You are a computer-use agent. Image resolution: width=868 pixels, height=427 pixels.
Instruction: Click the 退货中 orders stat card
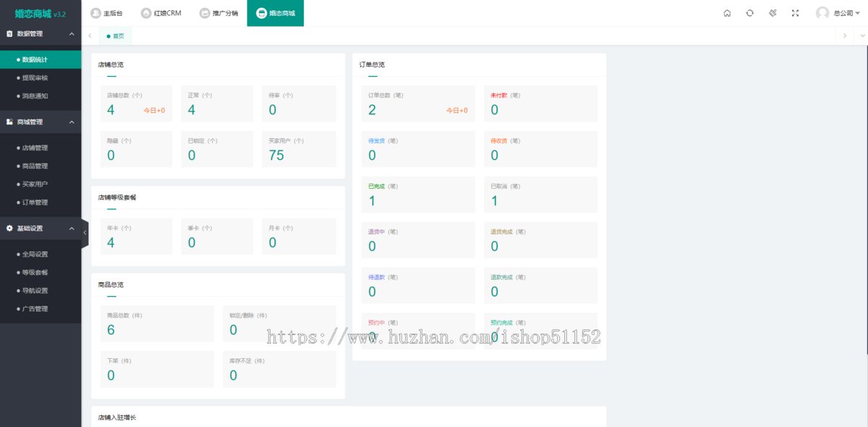pyautogui.click(x=418, y=240)
